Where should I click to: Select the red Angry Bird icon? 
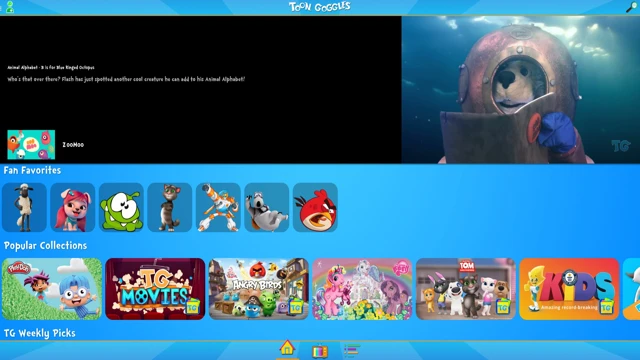pos(315,207)
